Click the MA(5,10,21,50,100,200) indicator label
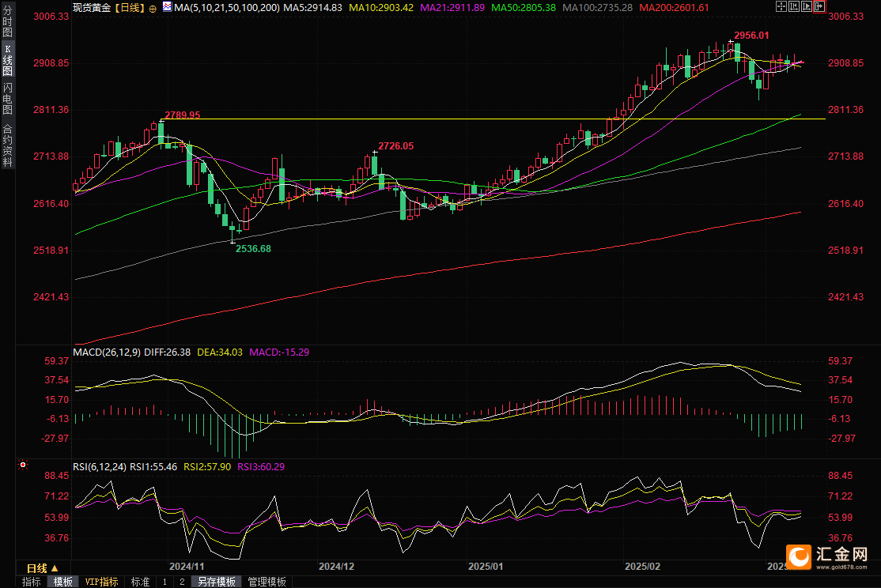This screenshot has width=881, height=588. point(226,8)
